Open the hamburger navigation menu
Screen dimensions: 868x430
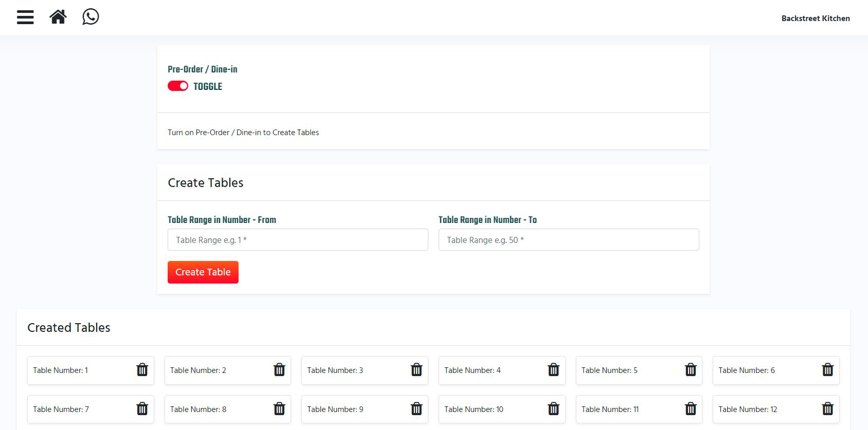pyautogui.click(x=25, y=17)
